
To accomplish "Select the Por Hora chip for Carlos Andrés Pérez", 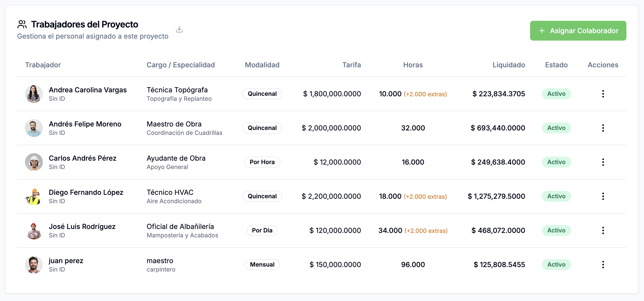I will coord(262,162).
